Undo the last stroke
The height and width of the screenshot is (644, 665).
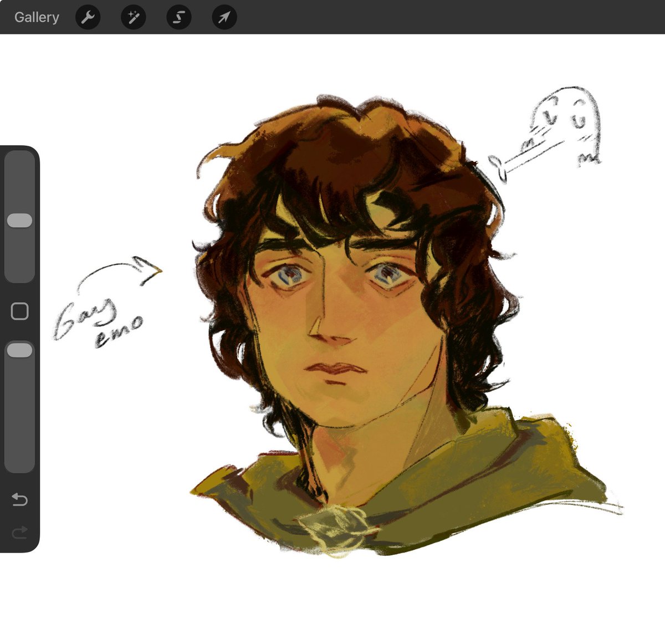[x=19, y=500]
